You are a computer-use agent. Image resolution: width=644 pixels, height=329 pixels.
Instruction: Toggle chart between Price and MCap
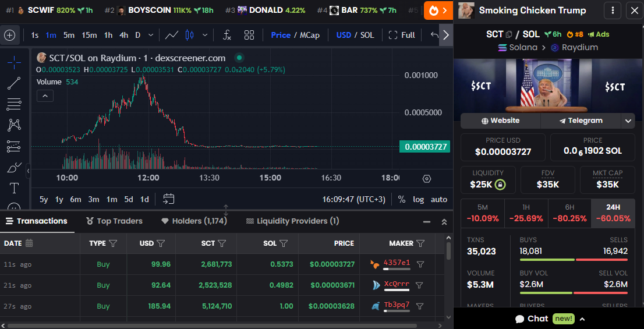(295, 35)
